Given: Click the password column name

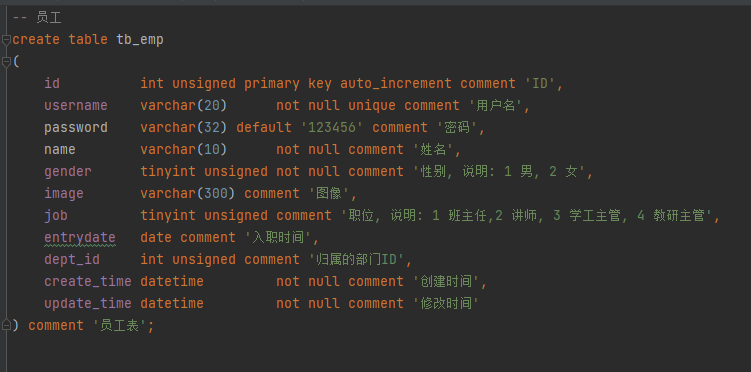Looking at the screenshot, I should 76,128.
